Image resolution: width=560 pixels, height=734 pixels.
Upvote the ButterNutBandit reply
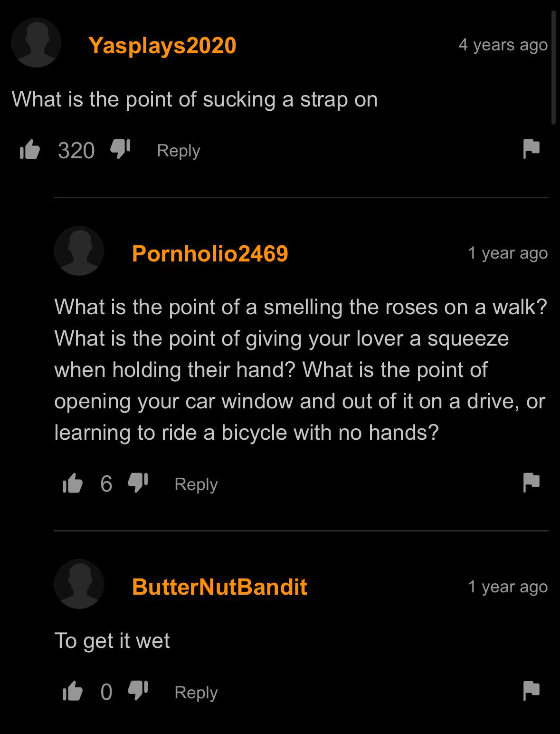click(72, 691)
